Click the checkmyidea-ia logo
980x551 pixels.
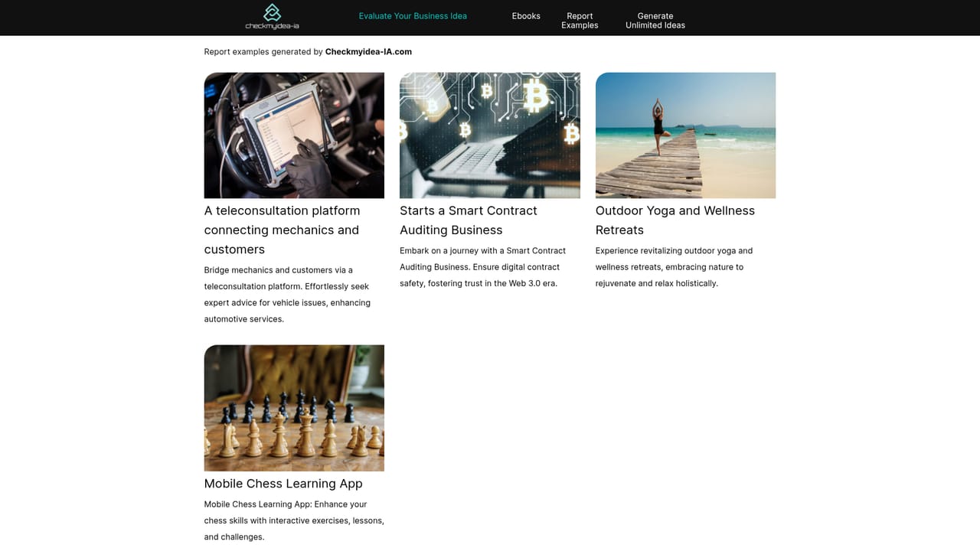pos(272,17)
